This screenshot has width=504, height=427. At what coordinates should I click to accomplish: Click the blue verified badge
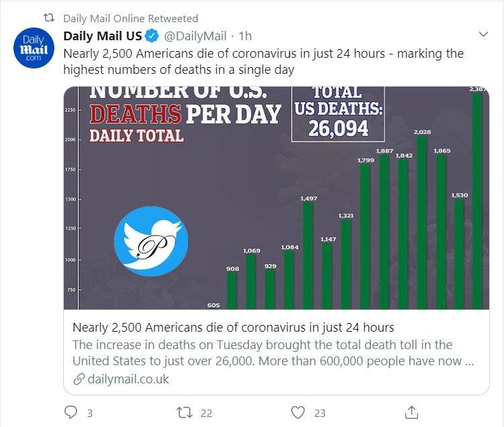point(153,36)
